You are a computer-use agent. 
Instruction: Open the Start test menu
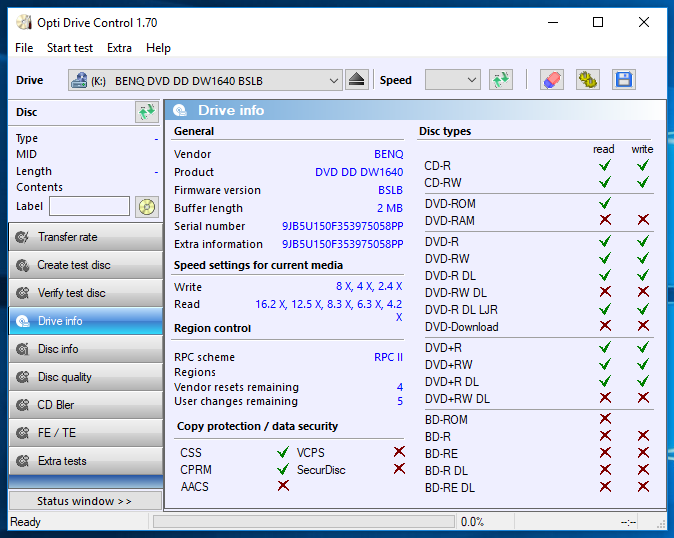point(70,48)
